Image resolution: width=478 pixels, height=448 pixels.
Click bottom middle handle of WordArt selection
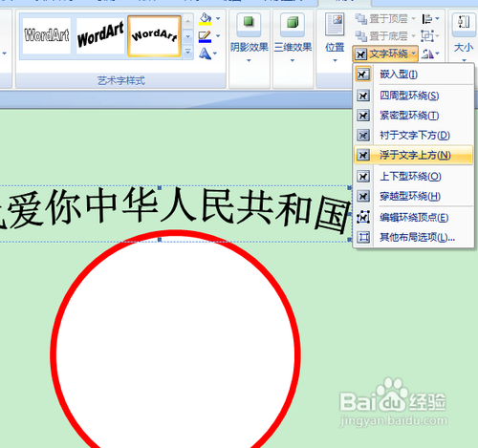[x=160, y=240]
